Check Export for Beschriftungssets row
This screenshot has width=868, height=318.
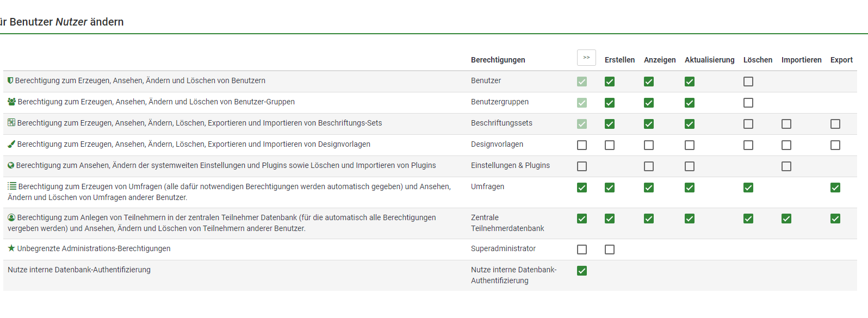coord(835,124)
